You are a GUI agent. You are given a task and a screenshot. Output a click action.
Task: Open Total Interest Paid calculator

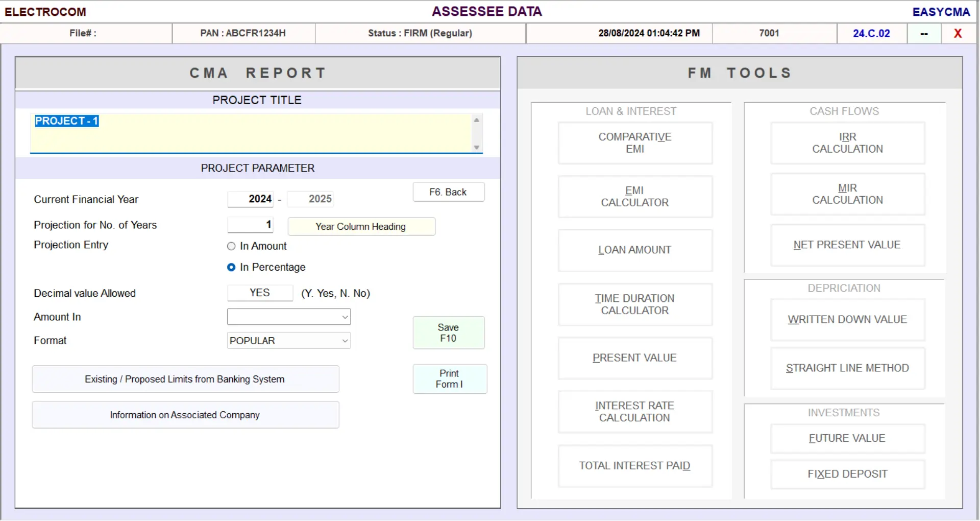(634, 465)
